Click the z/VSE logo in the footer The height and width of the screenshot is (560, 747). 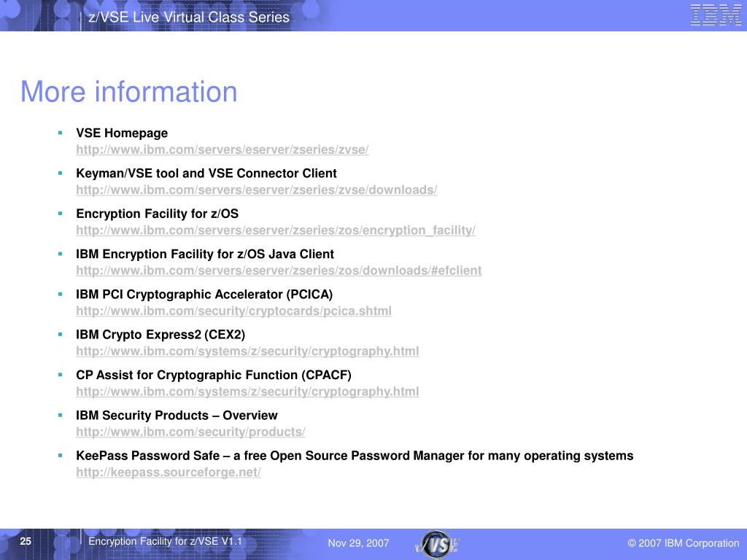[x=437, y=544]
